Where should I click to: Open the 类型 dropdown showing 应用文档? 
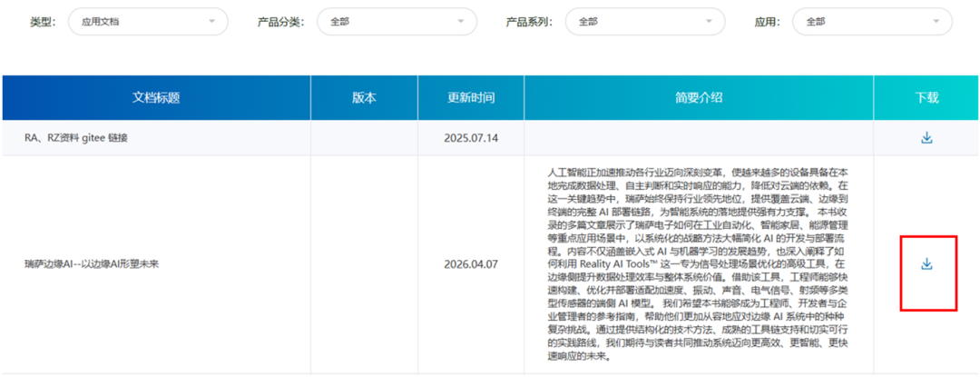coord(148,21)
